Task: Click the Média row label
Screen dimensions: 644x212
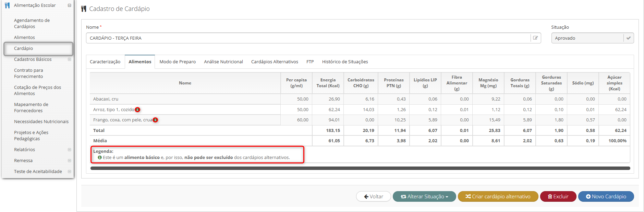Action: click(100, 141)
